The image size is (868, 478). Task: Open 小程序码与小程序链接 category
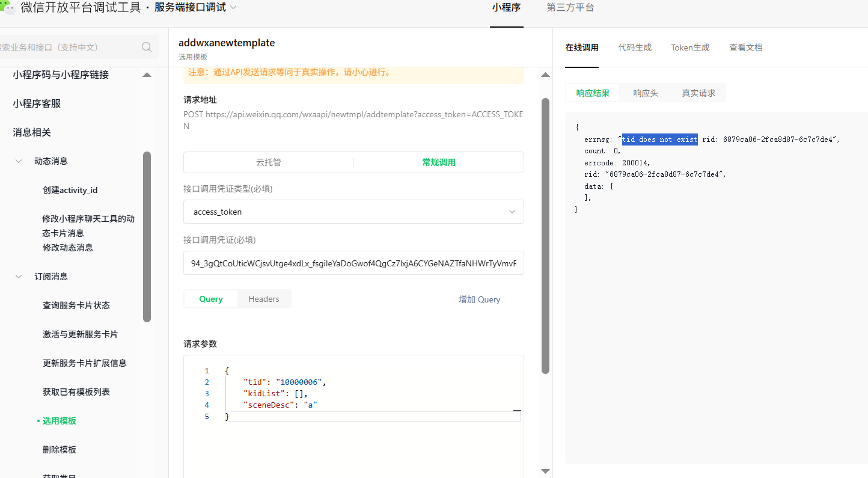point(61,75)
